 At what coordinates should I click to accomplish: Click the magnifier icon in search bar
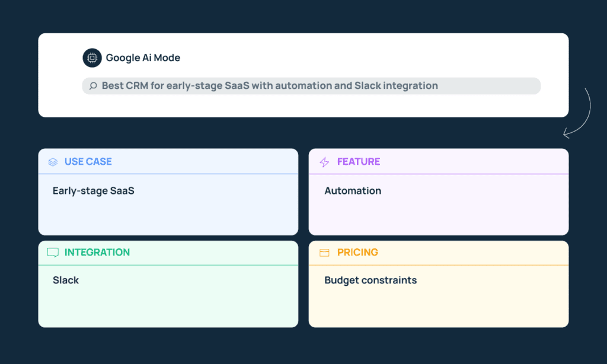tap(93, 86)
